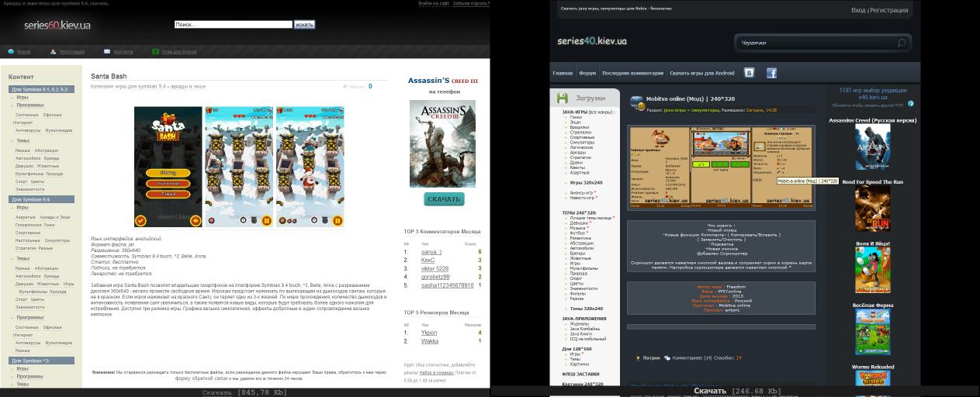Select the Для Symbian 9.1, 9.2, 9.3 header

tap(42, 89)
